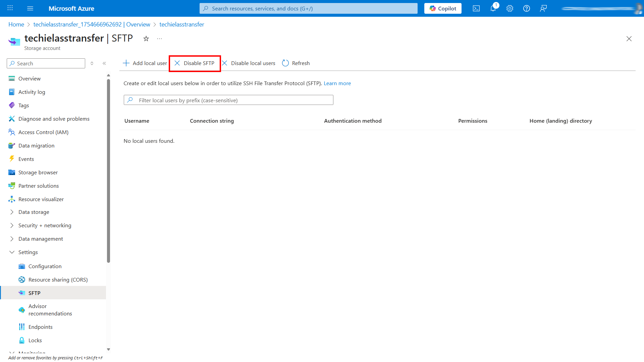Image resolution: width=644 pixels, height=362 pixels.
Task: Open the notifications bell
Action: 493,8
